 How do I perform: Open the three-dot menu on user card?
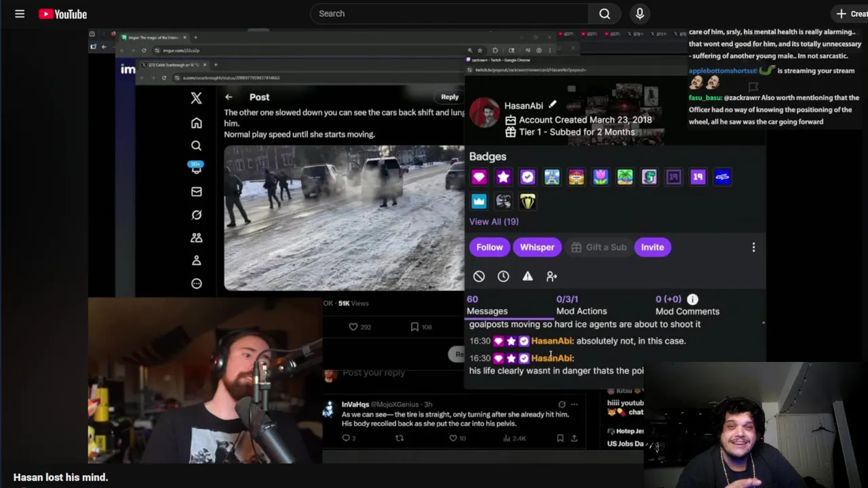pos(753,247)
